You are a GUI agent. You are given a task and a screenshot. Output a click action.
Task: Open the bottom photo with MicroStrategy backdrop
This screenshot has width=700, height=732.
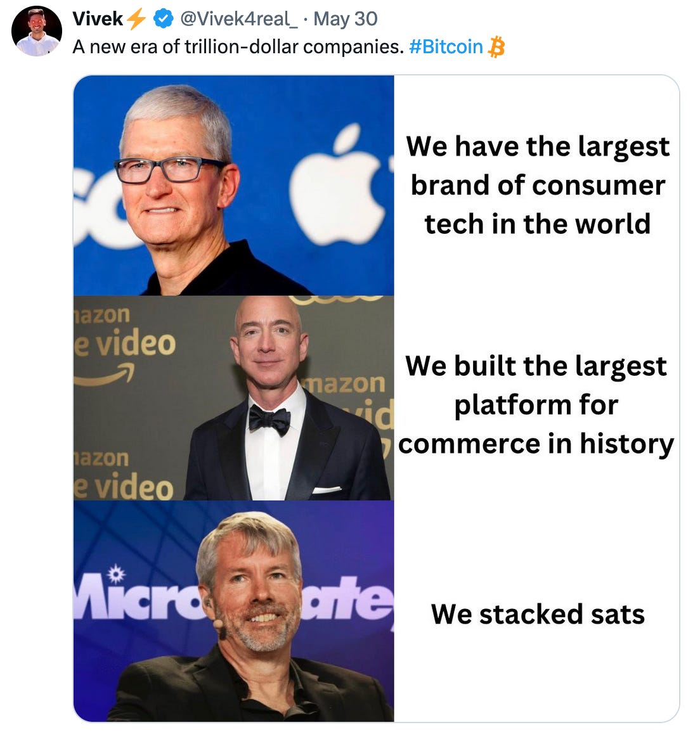pos(233,611)
